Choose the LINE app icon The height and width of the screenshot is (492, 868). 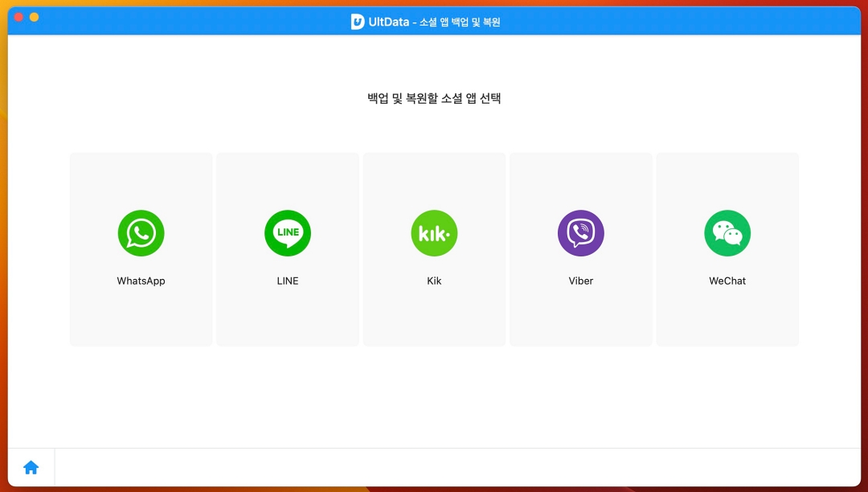[288, 233]
